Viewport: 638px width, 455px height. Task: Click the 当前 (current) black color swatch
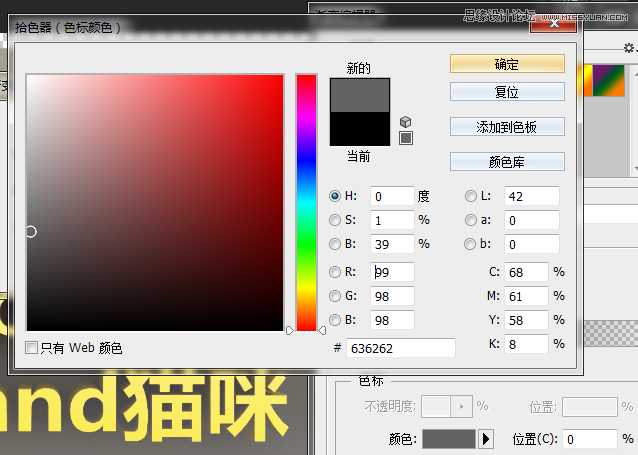pyautogui.click(x=359, y=129)
